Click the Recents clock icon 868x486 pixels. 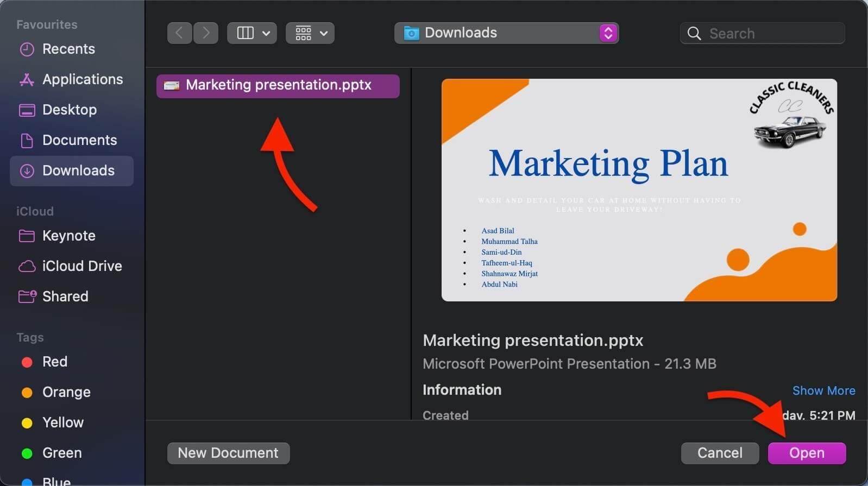(x=27, y=49)
